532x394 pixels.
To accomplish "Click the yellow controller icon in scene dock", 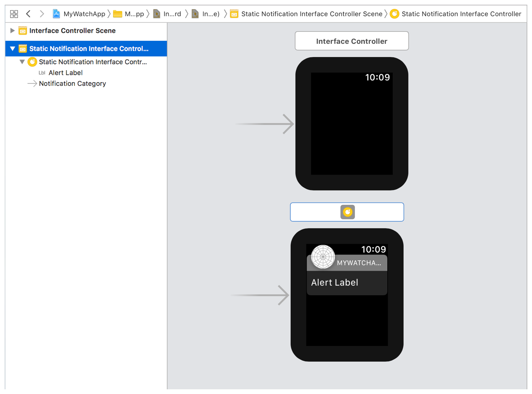I will 347,212.
